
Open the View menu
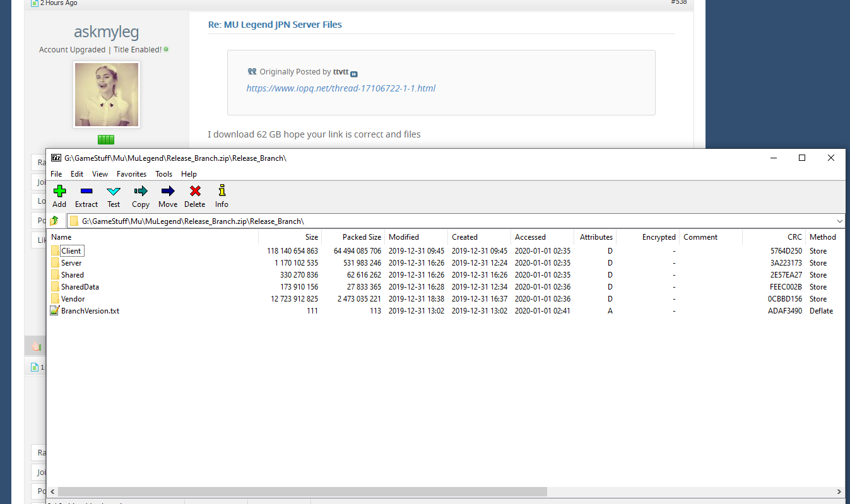coord(100,174)
